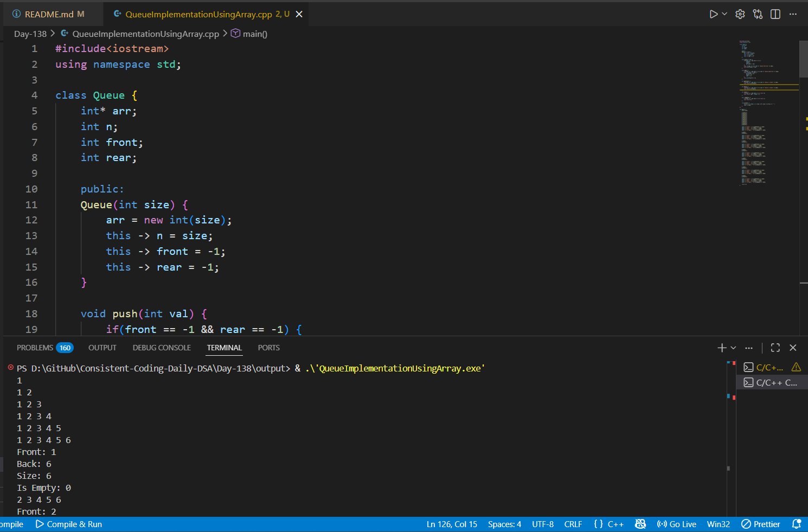This screenshot has width=808, height=532.
Task: Split the editor to the right
Action: coord(775,14)
